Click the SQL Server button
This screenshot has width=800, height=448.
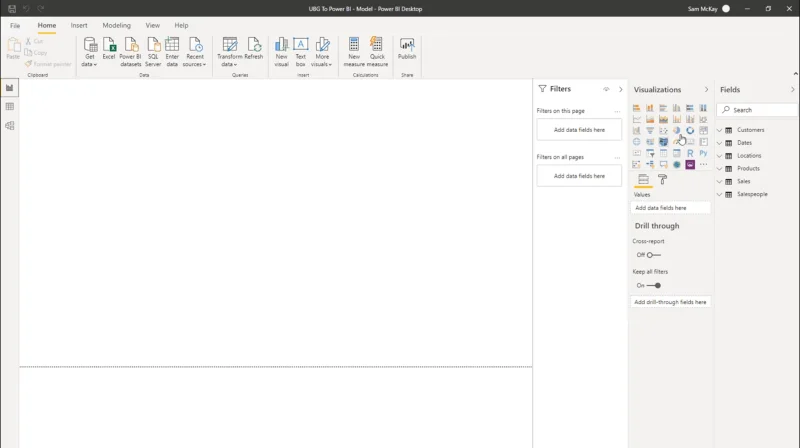153,52
